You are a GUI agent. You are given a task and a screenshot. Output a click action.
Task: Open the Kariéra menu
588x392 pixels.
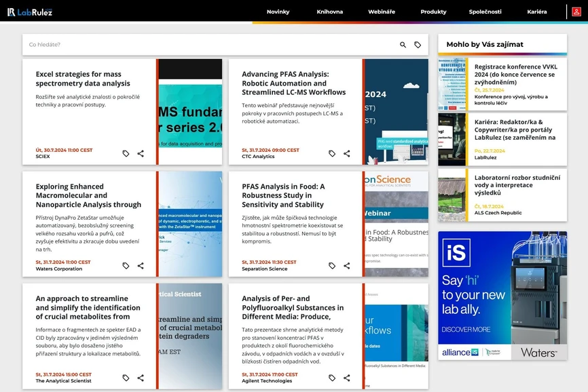pos(536,12)
